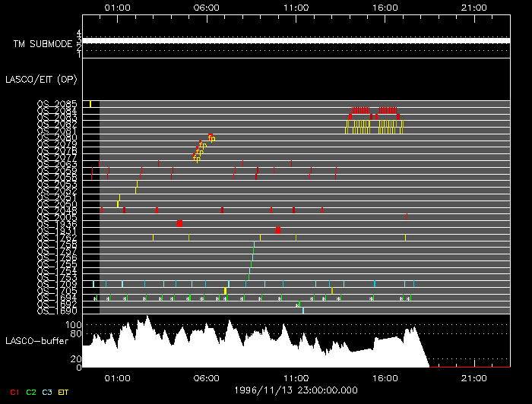Click the red block in the OS_1931 row
The height and width of the screenshot is (404, 532).
[278, 230]
